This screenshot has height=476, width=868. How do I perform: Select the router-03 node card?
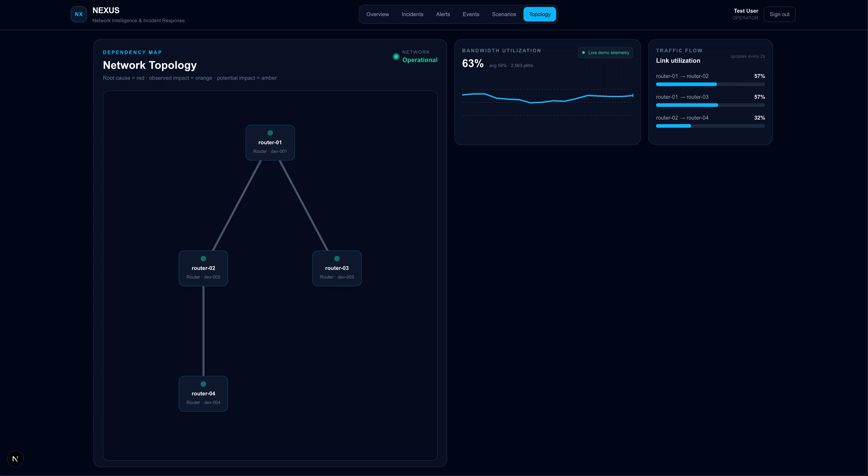pos(337,268)
